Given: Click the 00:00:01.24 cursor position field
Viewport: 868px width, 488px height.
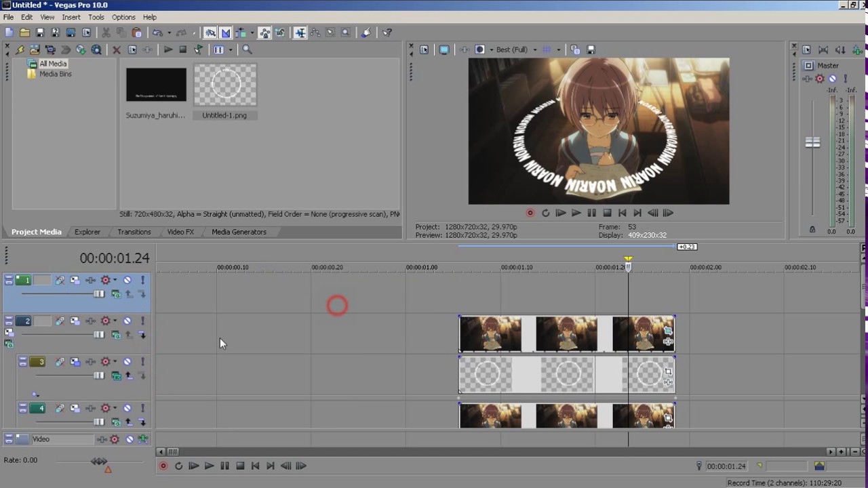Looking at the screenshot, I should (x=726, y=466).
